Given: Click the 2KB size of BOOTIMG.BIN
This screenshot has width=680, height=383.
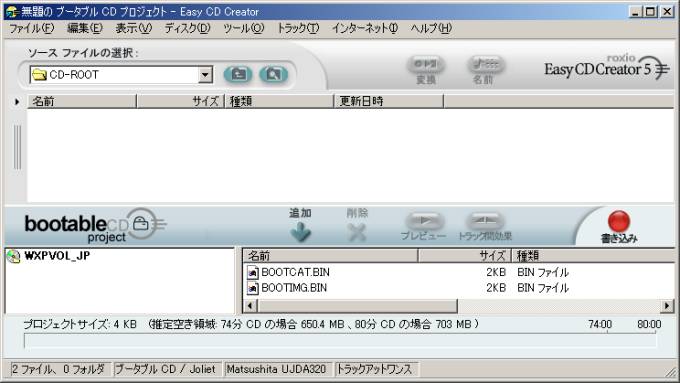Looking at the screenshot, I should [x=496, y=288].
